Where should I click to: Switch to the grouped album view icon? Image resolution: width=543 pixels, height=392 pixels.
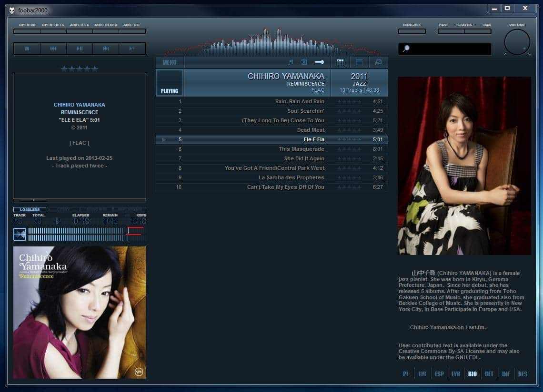tap(341, 62)
